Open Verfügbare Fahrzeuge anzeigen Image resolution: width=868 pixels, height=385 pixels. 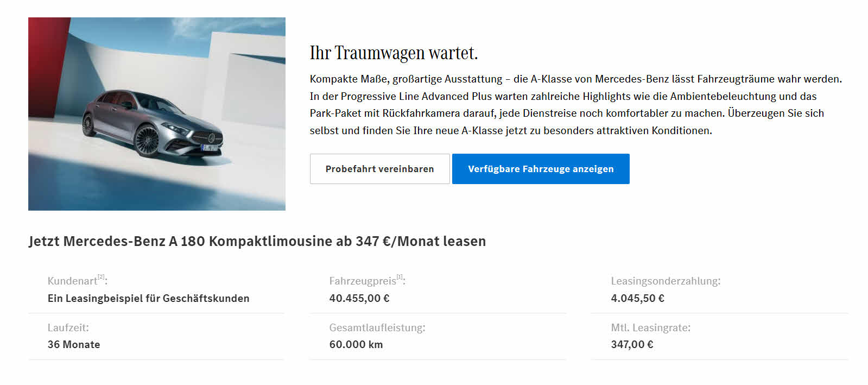tap(541, 169)
